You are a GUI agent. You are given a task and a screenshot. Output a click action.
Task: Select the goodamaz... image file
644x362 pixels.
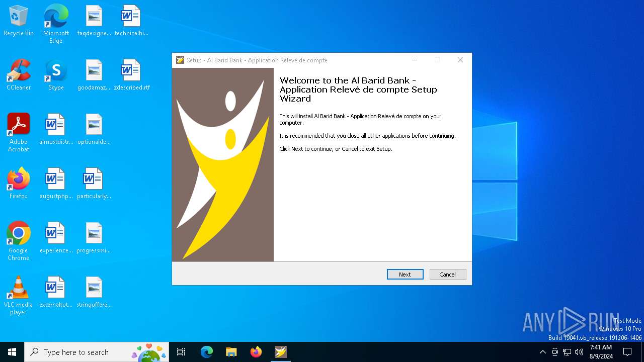pyautogui.click(x=94, y=75)
